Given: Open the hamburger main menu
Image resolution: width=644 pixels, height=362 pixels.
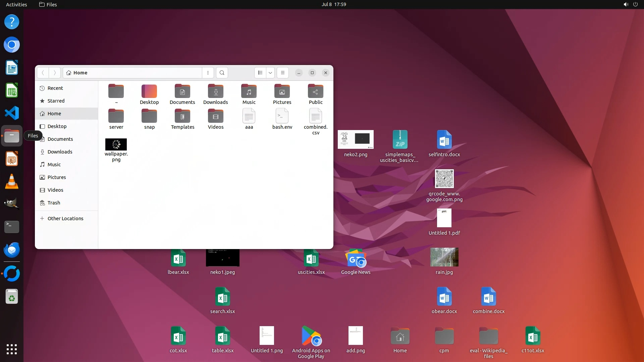Looking at the screenshot, I should coord(283,73).
